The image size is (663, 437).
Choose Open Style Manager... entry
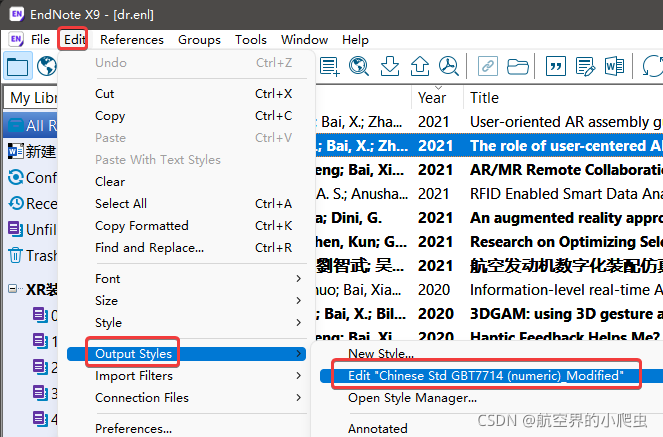[x=412, y=398]
